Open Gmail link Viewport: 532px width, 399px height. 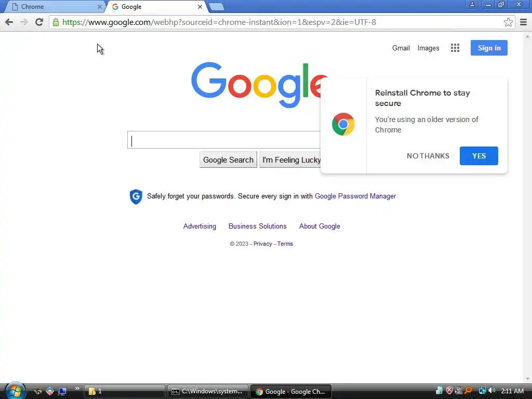[x=401, y=48]
